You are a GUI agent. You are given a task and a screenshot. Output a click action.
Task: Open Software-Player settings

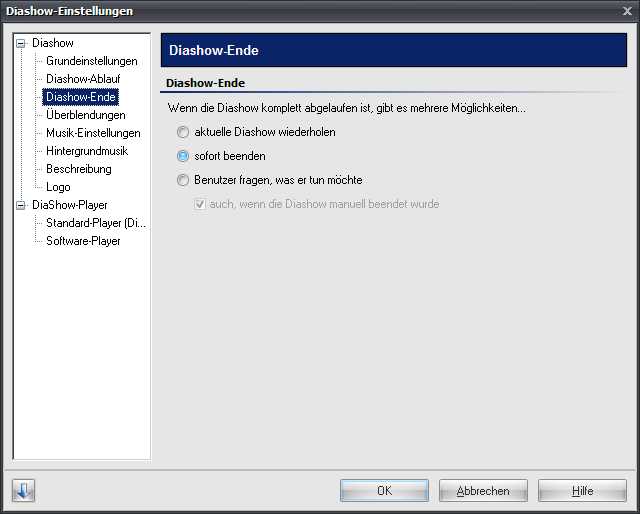pos(83,241)
